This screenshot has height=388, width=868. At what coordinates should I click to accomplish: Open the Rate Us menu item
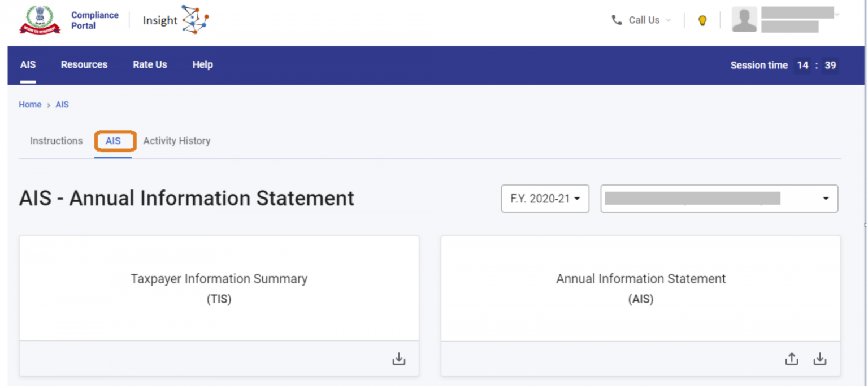click(x=150, y=64)
